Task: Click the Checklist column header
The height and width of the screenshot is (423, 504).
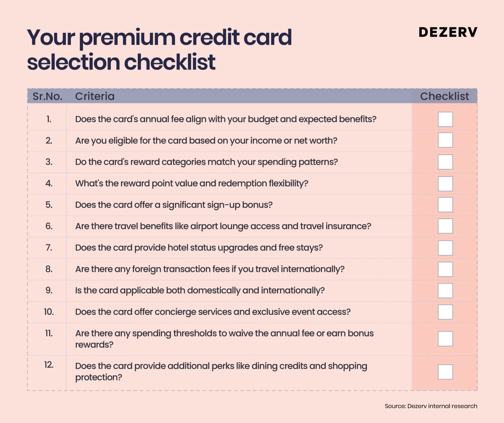Action: coord(444,96)
